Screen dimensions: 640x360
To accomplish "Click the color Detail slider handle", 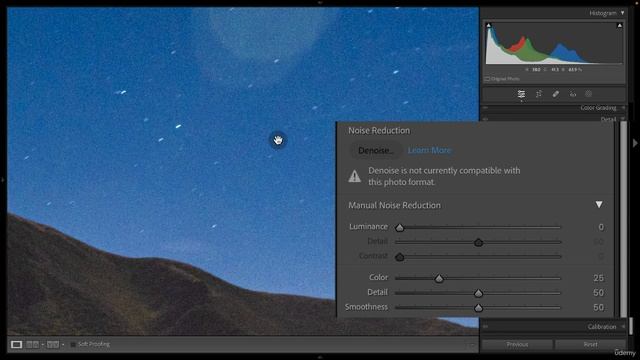I will pyautogui.click(x=478, y=293).
